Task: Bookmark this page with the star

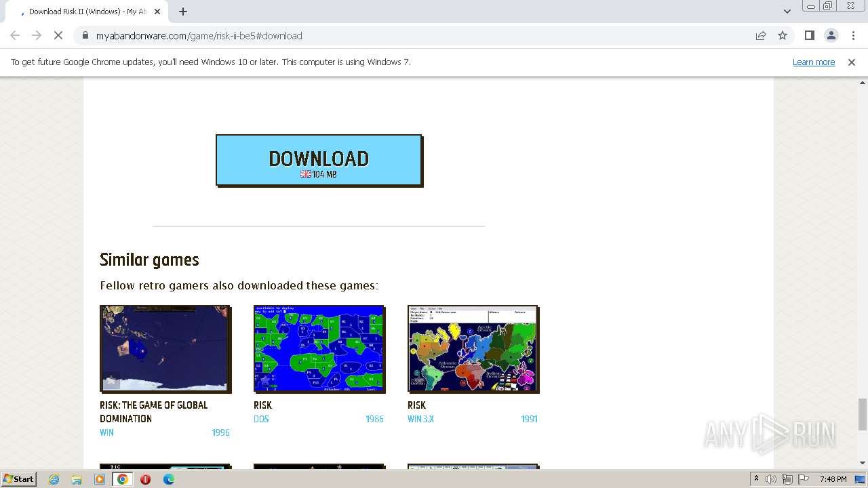Action: (783, 35)
